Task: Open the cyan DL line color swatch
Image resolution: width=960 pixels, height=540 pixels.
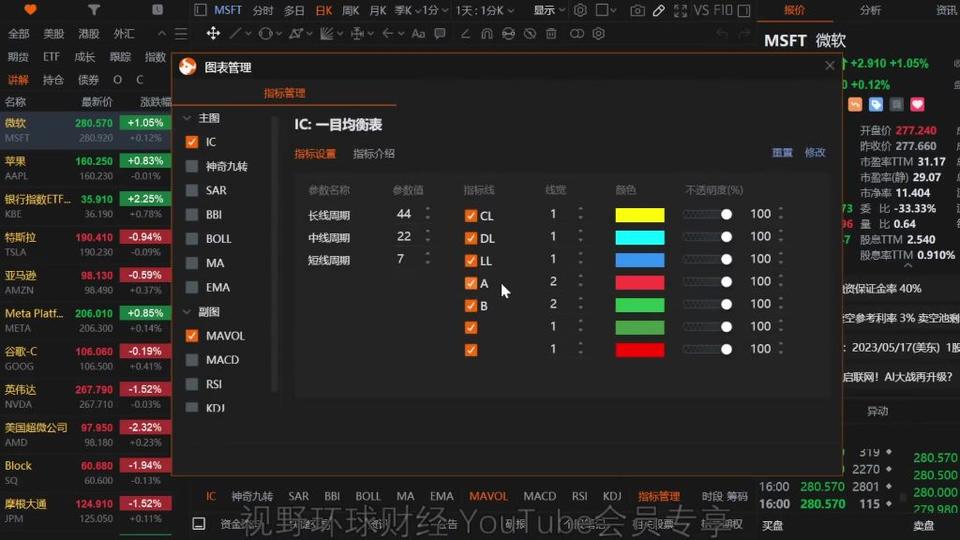Action: click(x=640, y=238)
